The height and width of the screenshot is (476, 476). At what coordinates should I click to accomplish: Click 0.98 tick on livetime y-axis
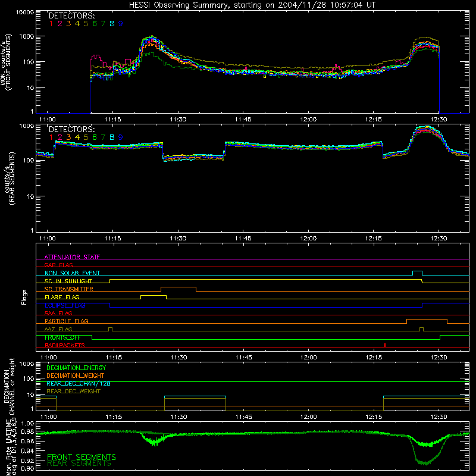(27, 431)
